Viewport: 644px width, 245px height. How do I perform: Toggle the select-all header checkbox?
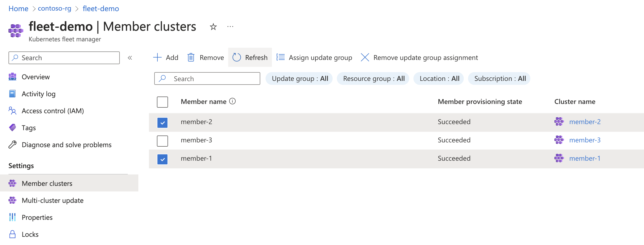(162, 102)
